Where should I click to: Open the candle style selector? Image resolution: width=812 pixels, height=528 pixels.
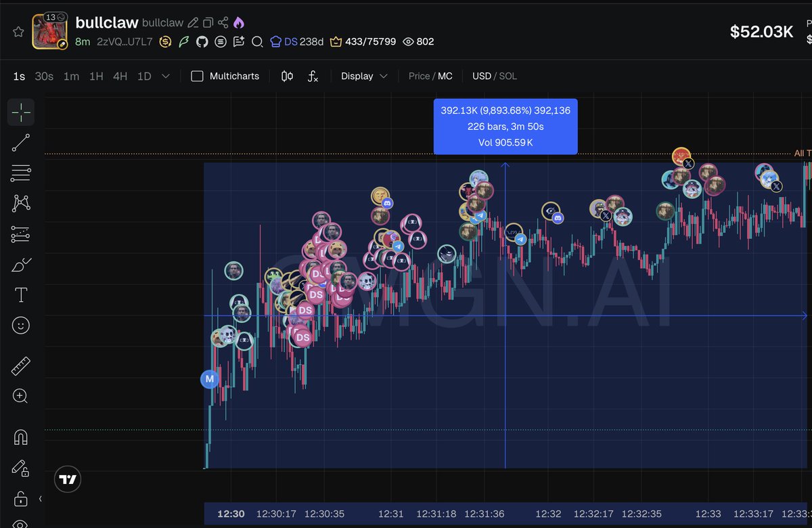click(286, 76)
